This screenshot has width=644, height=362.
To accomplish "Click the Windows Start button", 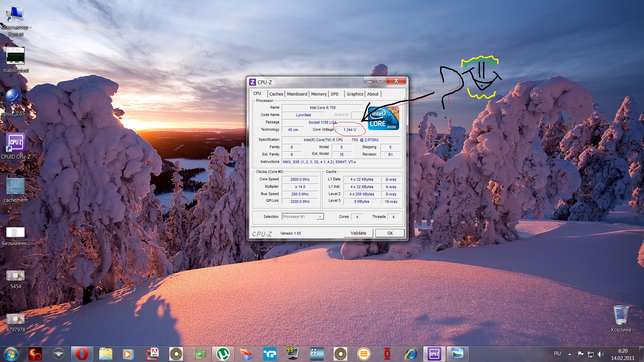I will (11, 354).
